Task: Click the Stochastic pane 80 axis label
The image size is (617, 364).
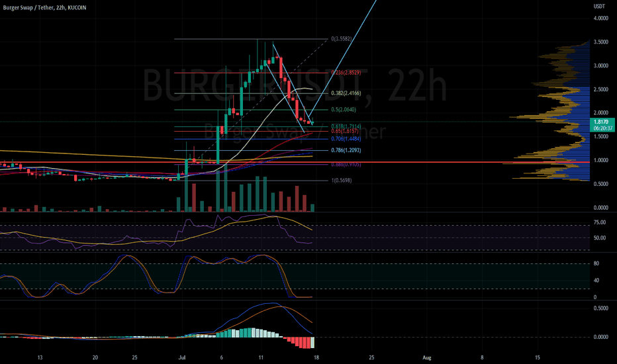Action: 596,263
